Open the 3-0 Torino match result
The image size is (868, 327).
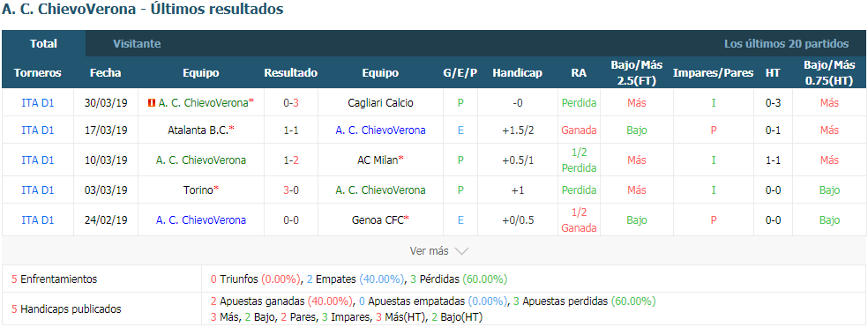pos(290,190)
